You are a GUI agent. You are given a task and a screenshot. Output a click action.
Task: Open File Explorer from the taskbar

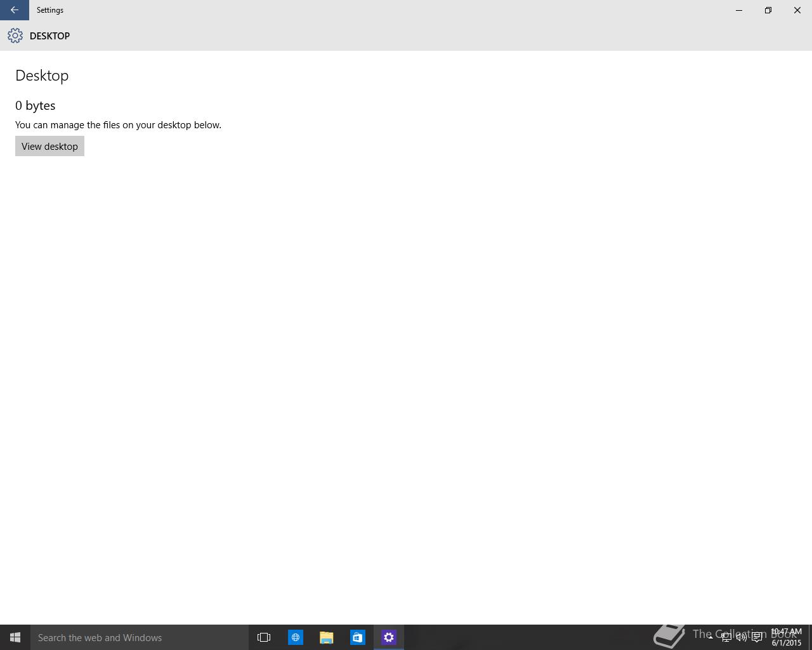327,637
